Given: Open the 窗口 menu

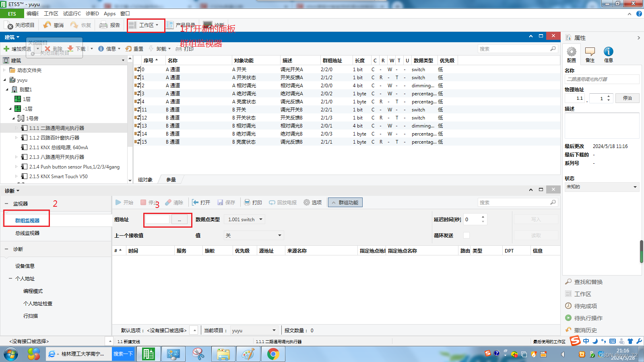Looking at the screenshot, I should click(x=125, y=14).
